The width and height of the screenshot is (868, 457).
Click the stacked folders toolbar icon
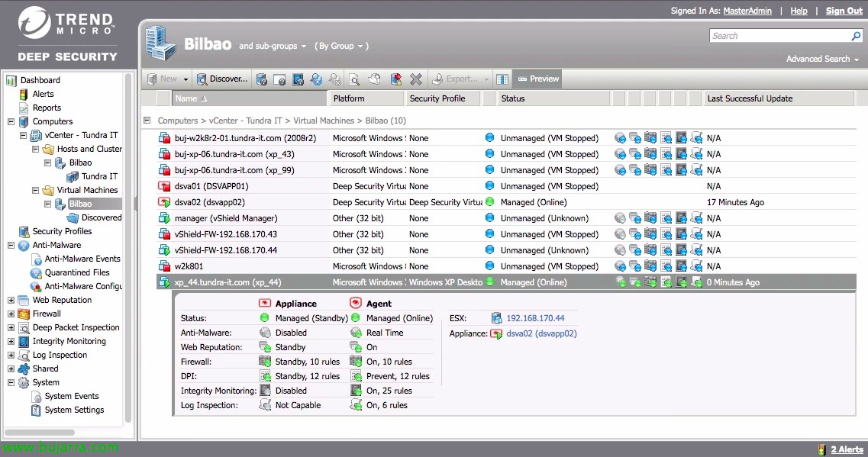(x=375, y=79)
